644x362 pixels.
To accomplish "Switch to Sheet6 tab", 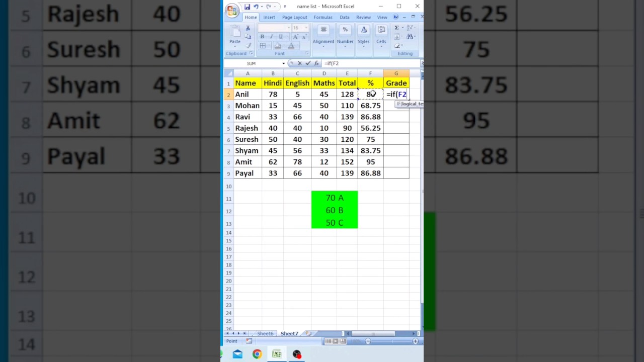I will pos(265,333).
